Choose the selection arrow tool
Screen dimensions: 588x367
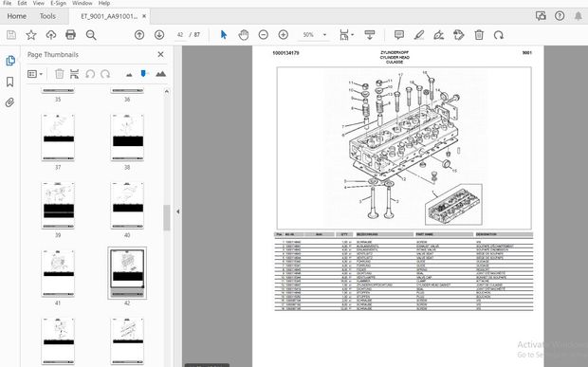point(224,35)
